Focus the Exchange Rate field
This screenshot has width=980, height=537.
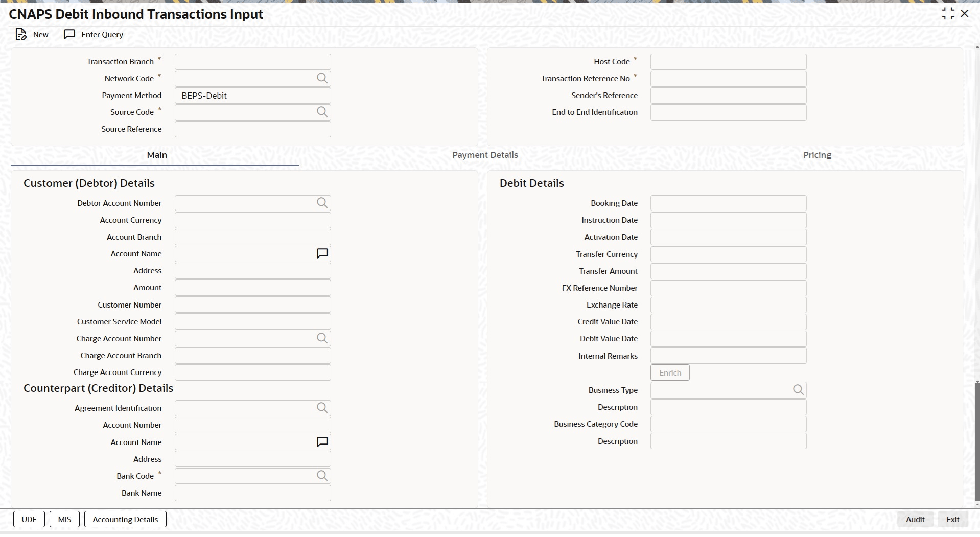(x=729, y=305)
